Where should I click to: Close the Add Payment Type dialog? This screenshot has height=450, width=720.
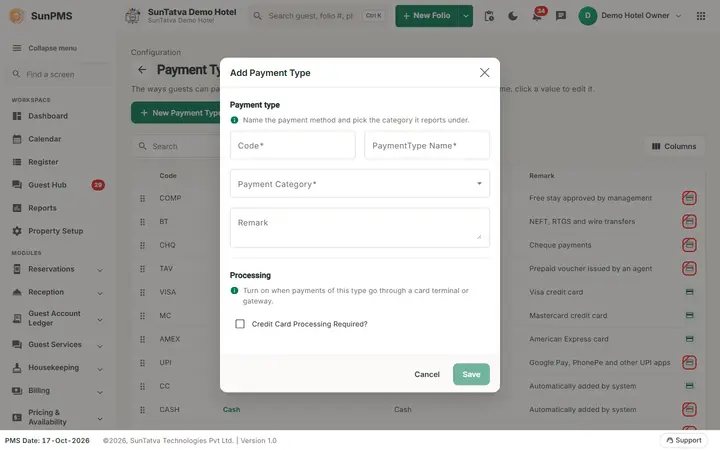tap(484, 73)
